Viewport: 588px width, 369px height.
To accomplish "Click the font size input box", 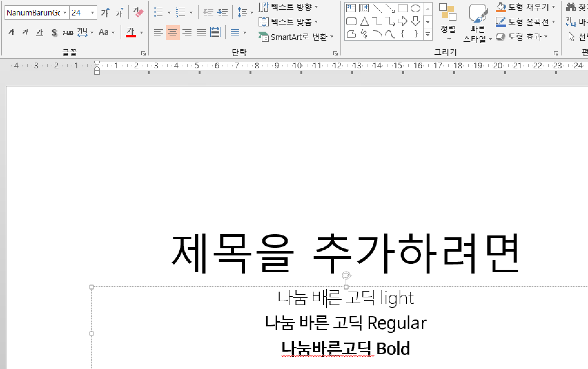I will click(79, 13).
